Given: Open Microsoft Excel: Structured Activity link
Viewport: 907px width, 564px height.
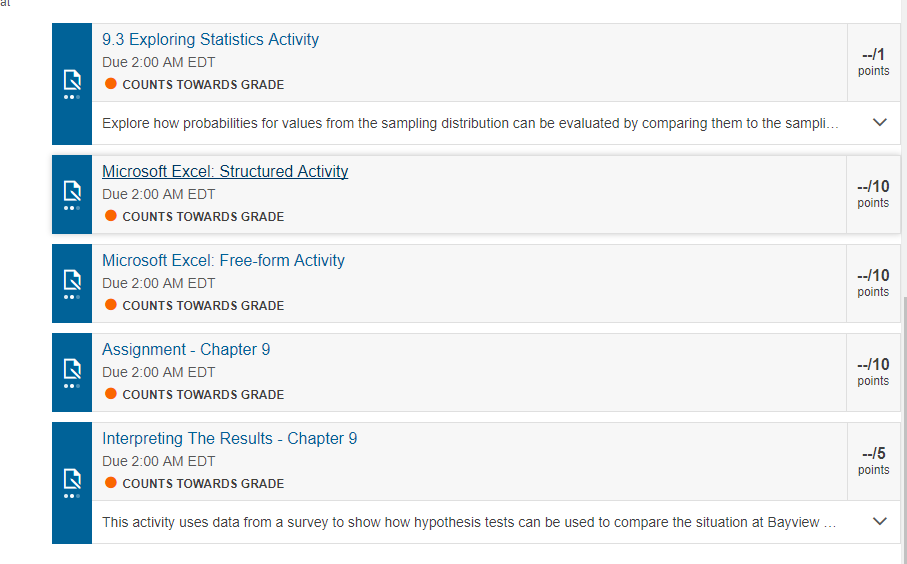Looking at the screenshot, I should pos(225,171).
